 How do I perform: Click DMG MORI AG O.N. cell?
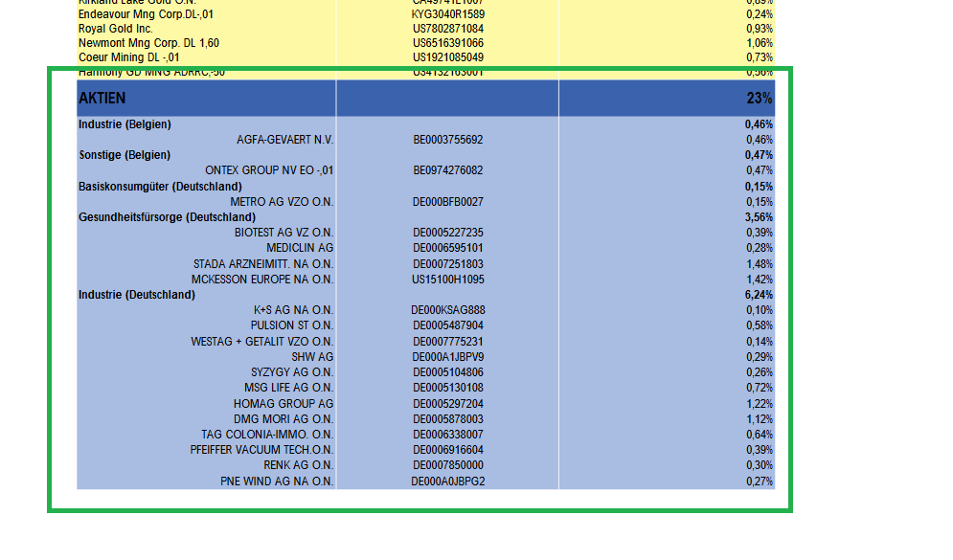pyautogui.click(x=284, y=419)
